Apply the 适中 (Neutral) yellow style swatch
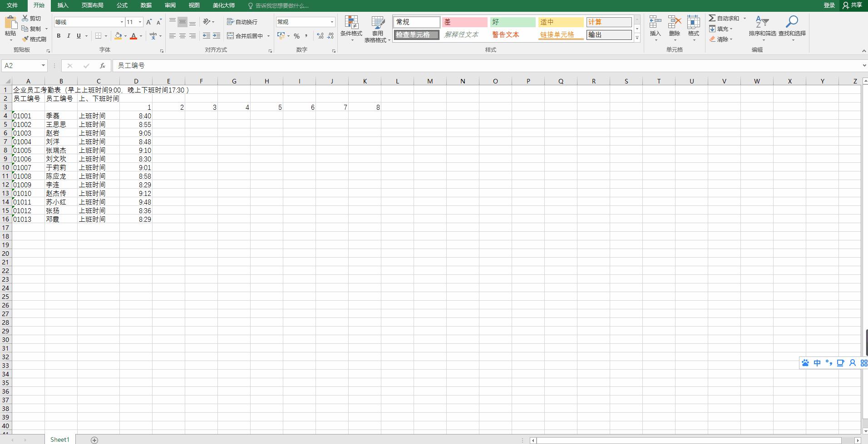Viewport: 868px width, 444px height. point(561,22)
